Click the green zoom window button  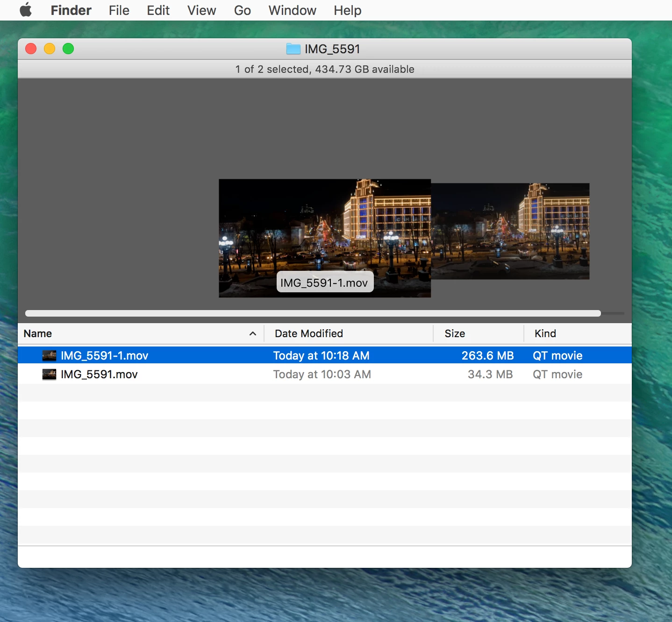click(x=68, y=49)
